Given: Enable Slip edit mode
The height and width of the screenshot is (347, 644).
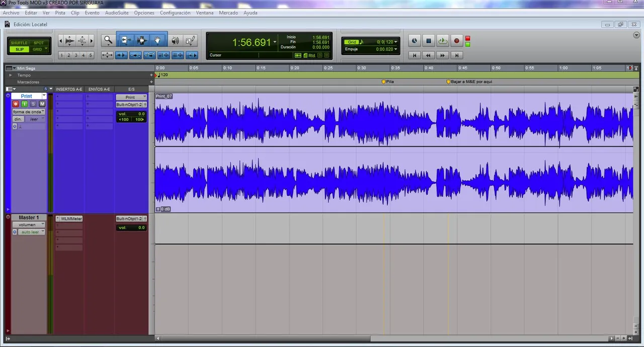Looking at the screenshot, I should (x=19, y=49).
